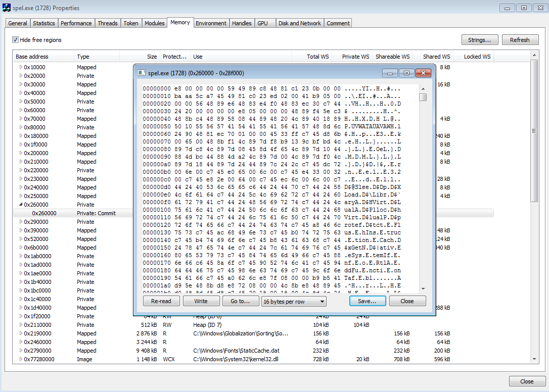Expand the 0x50000 Private region
The width and height of the screenshot is (549, 392).
(x=21, y=102)
